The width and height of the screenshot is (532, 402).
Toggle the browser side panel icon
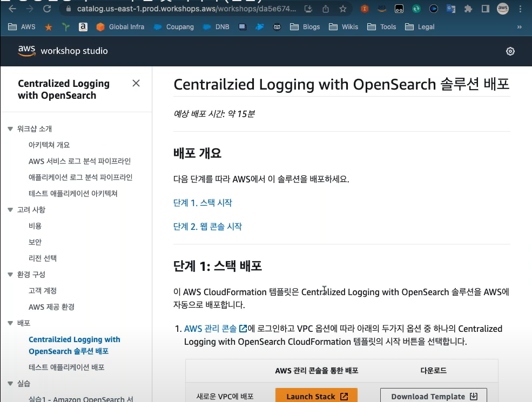(486, 9)
